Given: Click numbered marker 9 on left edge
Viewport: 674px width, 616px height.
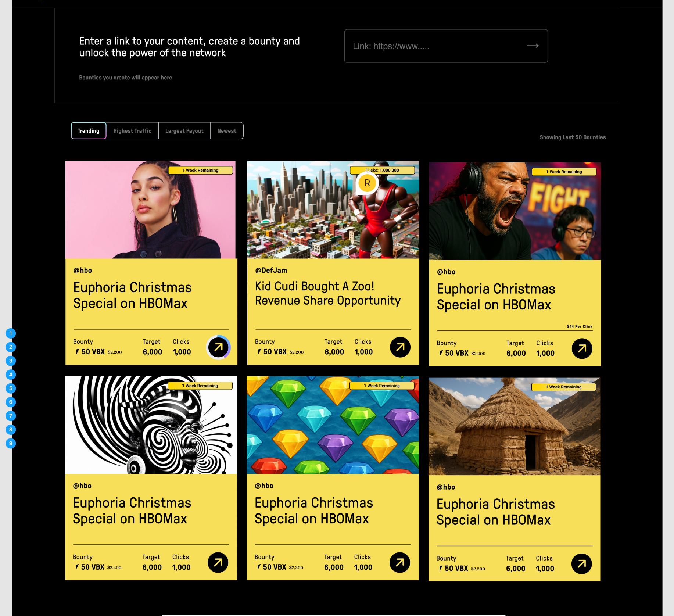Looking at the screenshot, I should tap(11, 444).
